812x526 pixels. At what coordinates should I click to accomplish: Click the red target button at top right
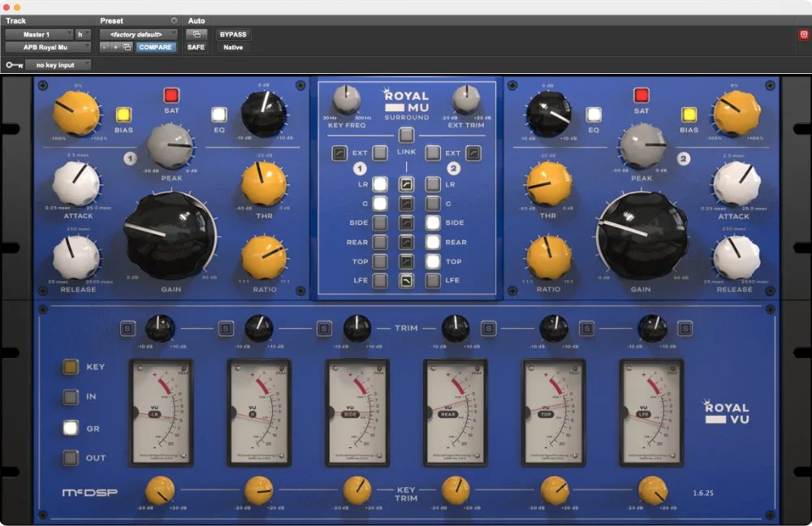point(804,34)
